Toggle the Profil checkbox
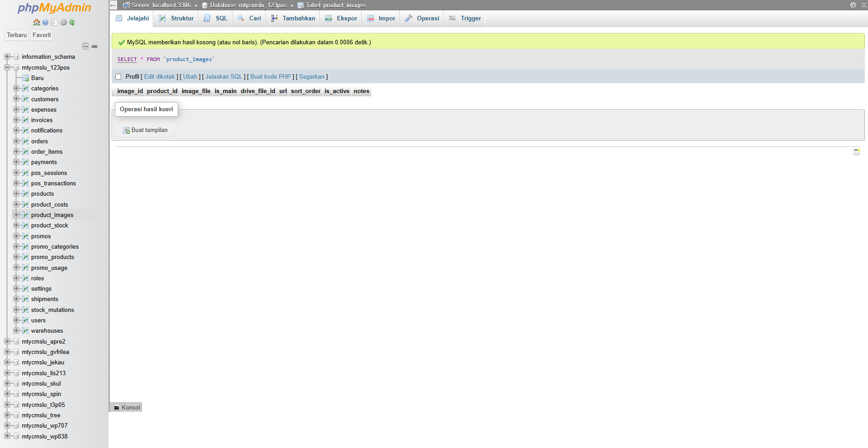 pyautogui.click(x=118, y=77)
